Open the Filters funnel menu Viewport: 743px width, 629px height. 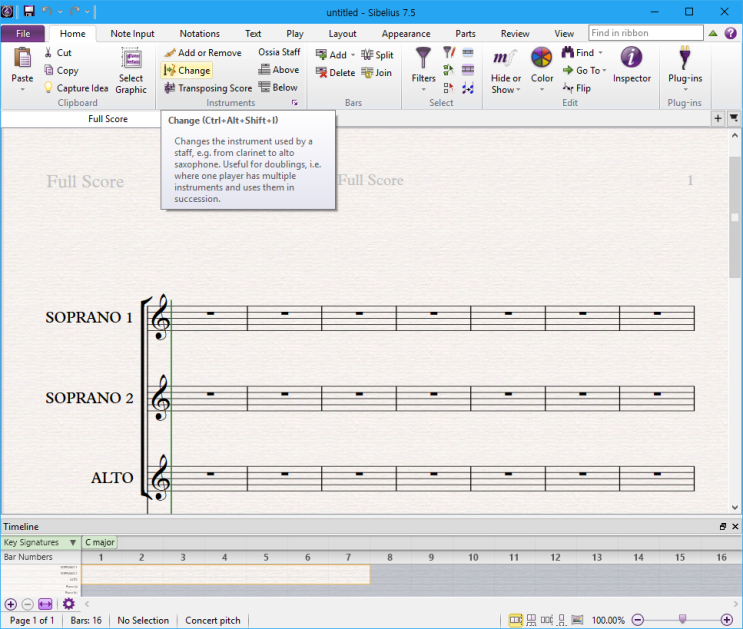pyautogui.click(x=423, y=69)
